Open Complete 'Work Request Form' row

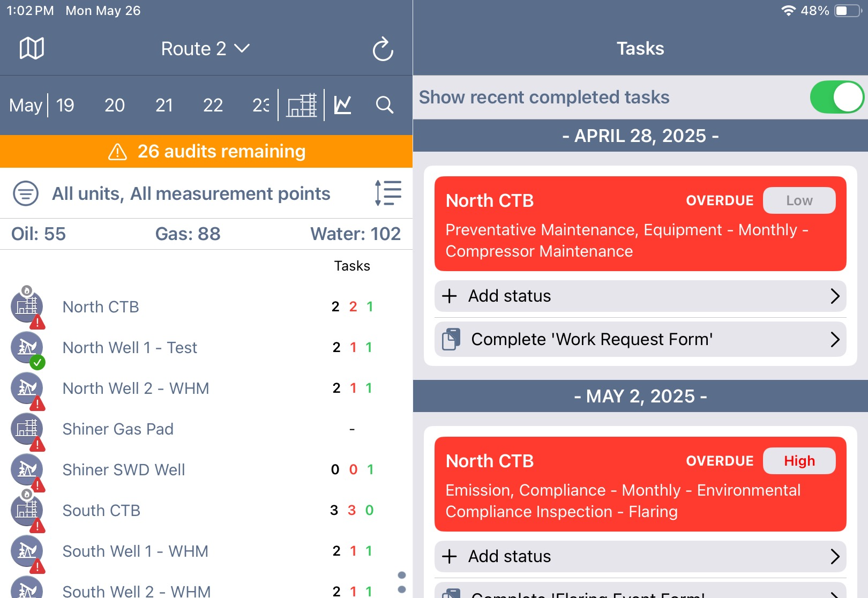640,339
